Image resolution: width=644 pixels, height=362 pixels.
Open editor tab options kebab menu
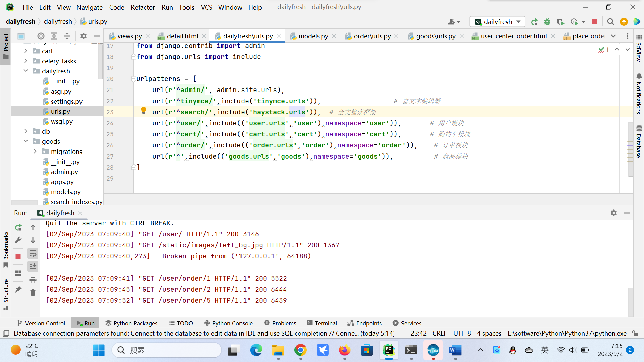628,36
